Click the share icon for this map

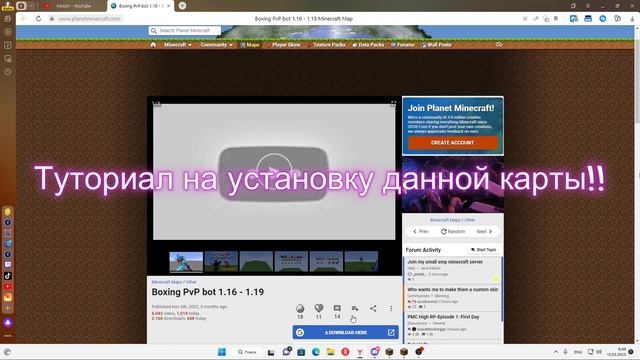pos(373,309)
